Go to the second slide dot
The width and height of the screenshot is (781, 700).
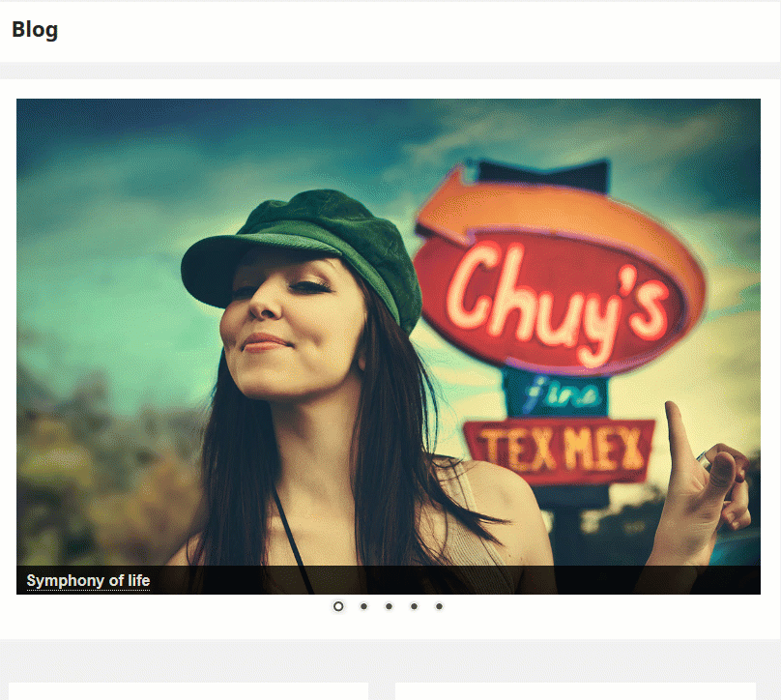[363, 606]
